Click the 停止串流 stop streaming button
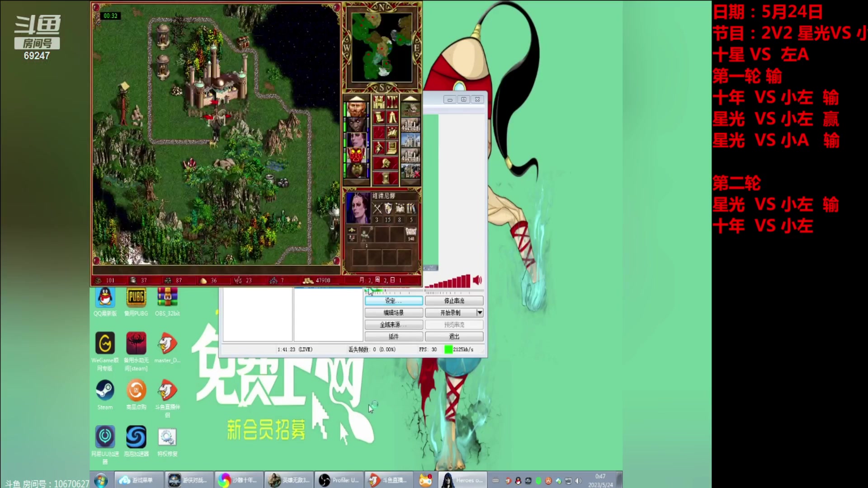868x488 pixels. 454,300
